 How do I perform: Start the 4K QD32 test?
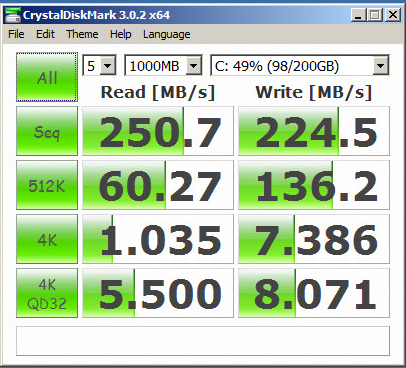coord(47,293)
